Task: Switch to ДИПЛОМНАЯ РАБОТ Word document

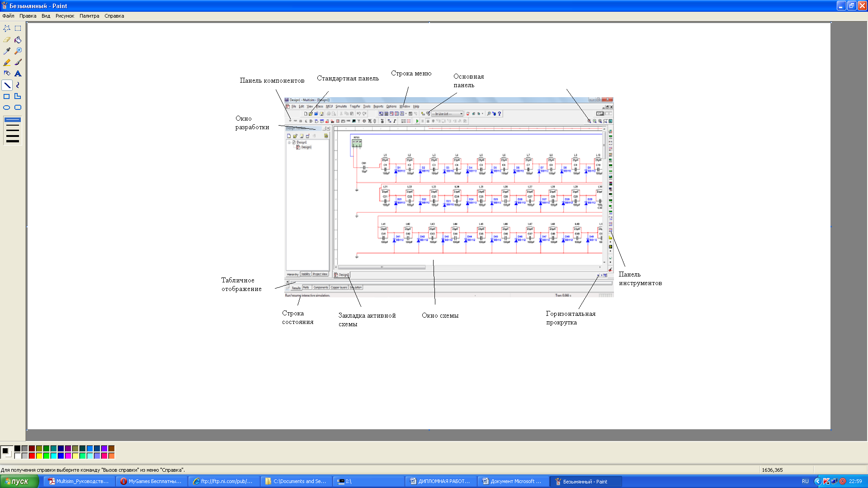Action: pyautogui.click(x=441, y=481)
